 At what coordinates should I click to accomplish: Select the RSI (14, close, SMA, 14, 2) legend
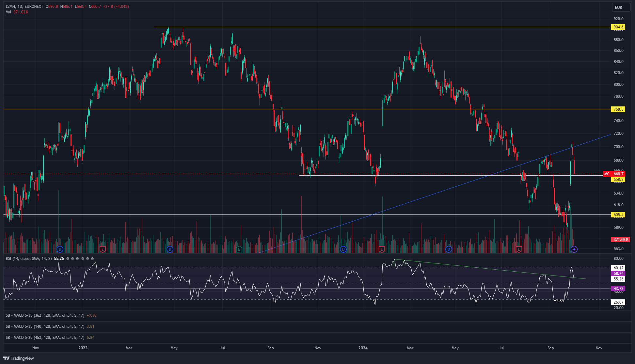pyautogui.click(x=29, y=259)
